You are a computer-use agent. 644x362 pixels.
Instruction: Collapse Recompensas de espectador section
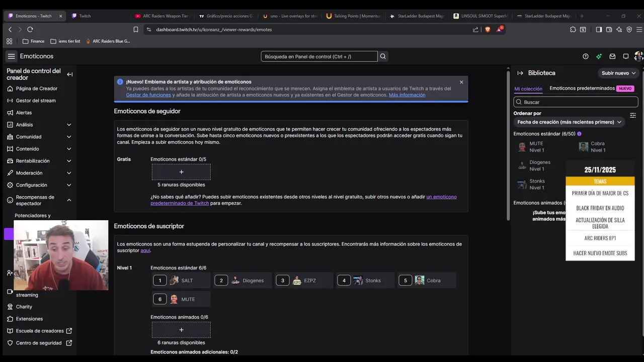click(x=69, y=200)
